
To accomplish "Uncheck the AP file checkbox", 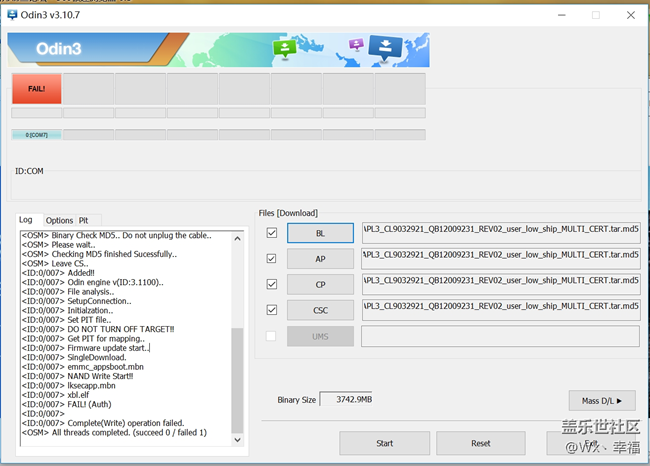I will coord(272,259).
